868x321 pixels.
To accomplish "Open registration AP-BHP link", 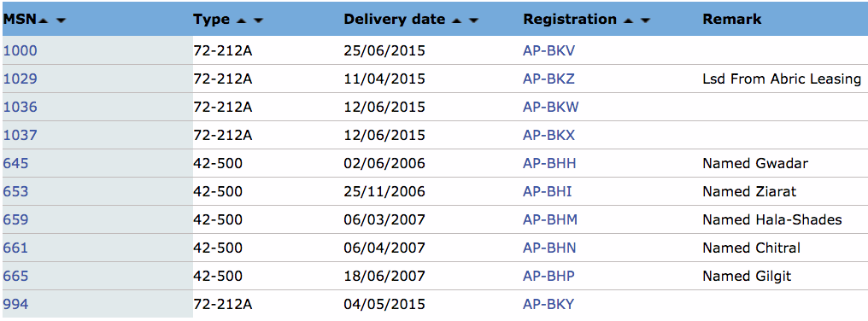I will coord(548,276).
